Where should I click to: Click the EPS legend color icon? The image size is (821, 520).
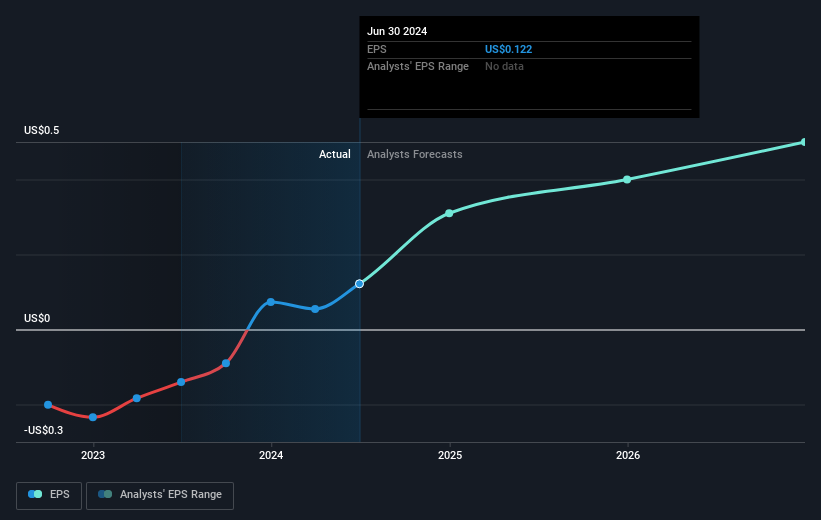[x=35, y=494]
